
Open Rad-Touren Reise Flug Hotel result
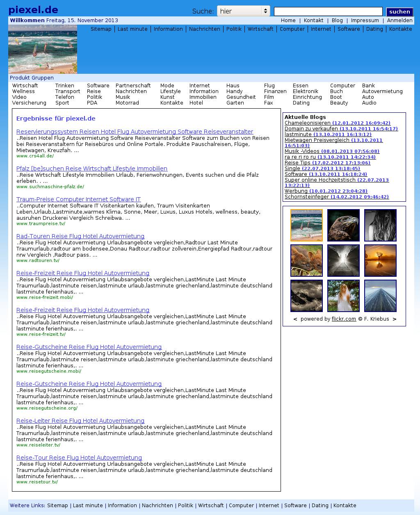[80, 236]
